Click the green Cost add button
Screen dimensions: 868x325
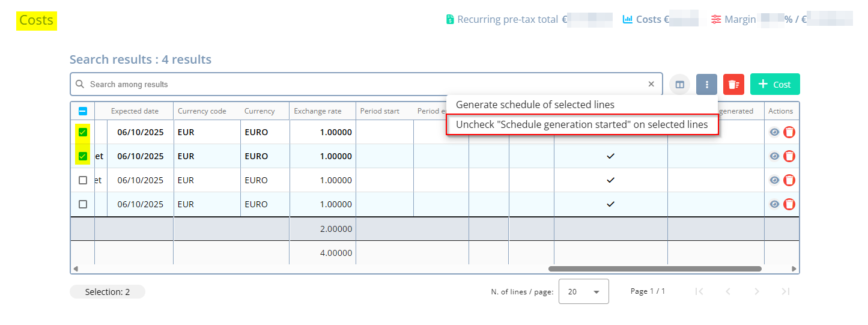point(775,85)
